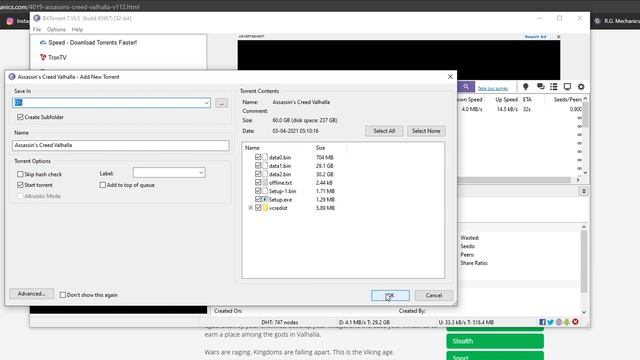Open the chat bubbles icon in BitTorrent toolbar

click(540, 87)
